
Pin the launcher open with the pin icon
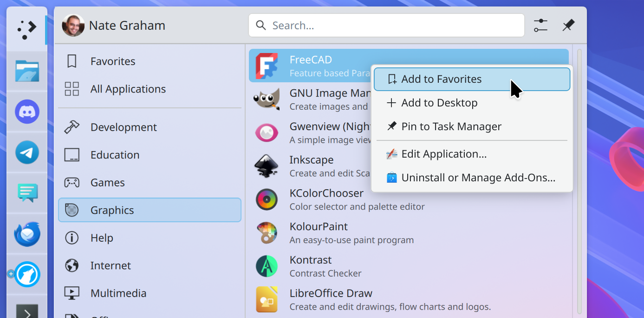click(x=568, y=25)
